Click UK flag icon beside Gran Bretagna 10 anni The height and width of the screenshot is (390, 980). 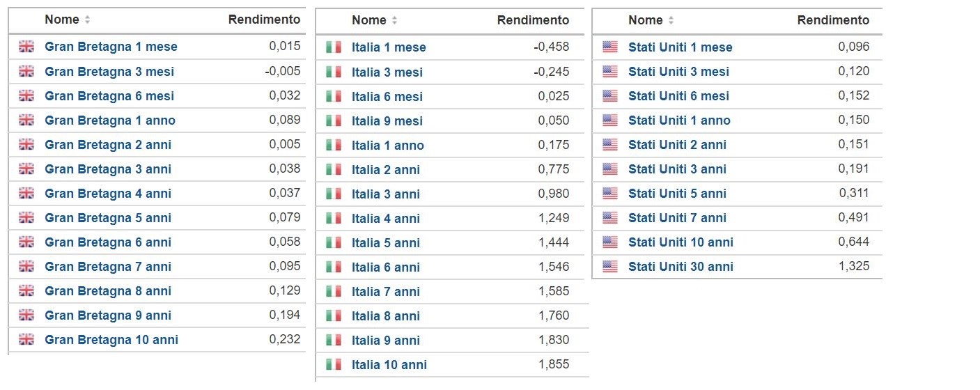(26, 340)
